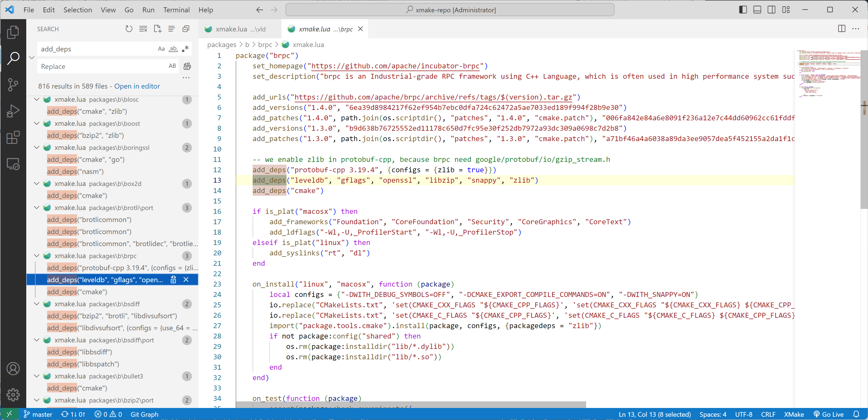
Task: Open Extensions view
Action: pyautogui.click(x=13, y=137)
